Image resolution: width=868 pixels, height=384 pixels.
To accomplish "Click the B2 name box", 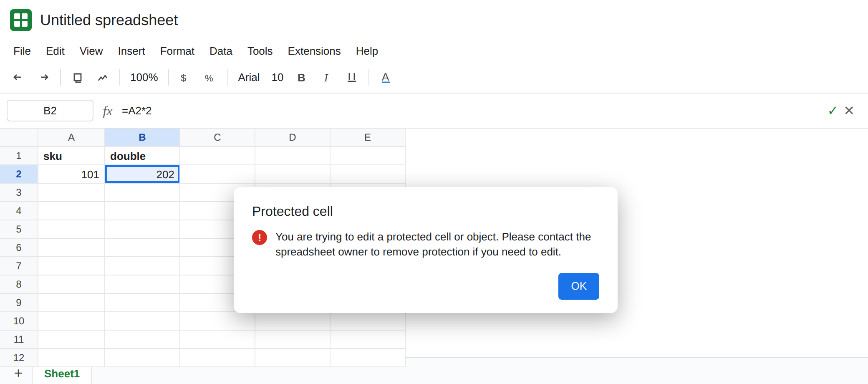I will 50,111.
